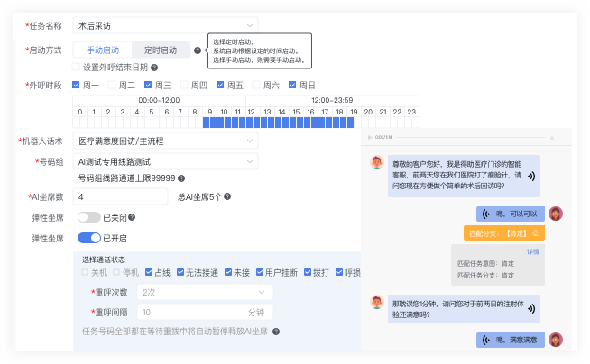Uncheck 拨打 call status checkbox
The height and width of the screenshot is (364, 590).
[308, 272]
